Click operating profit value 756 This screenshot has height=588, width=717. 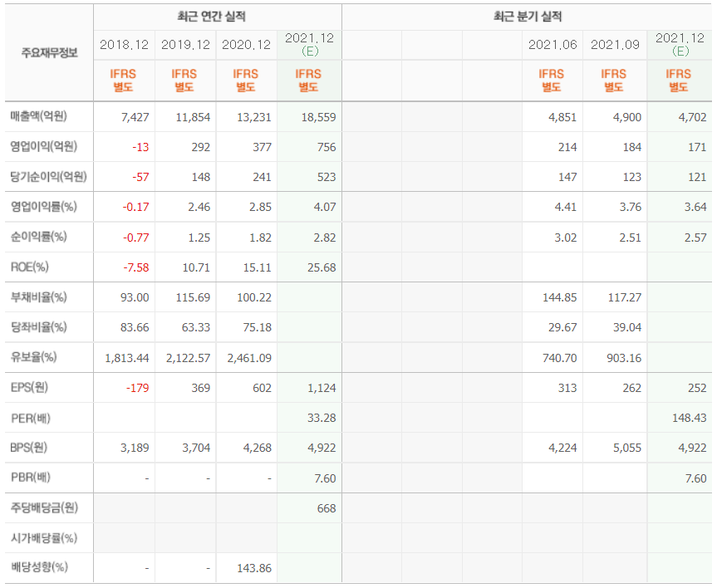pyautogui.click(x=327, y=147)
